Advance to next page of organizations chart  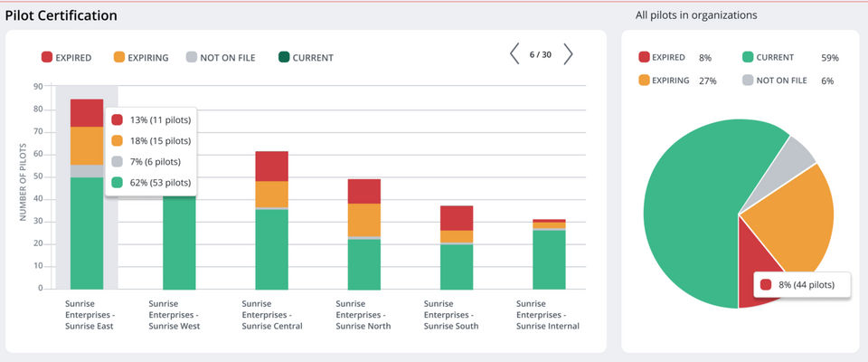[568, 54]
